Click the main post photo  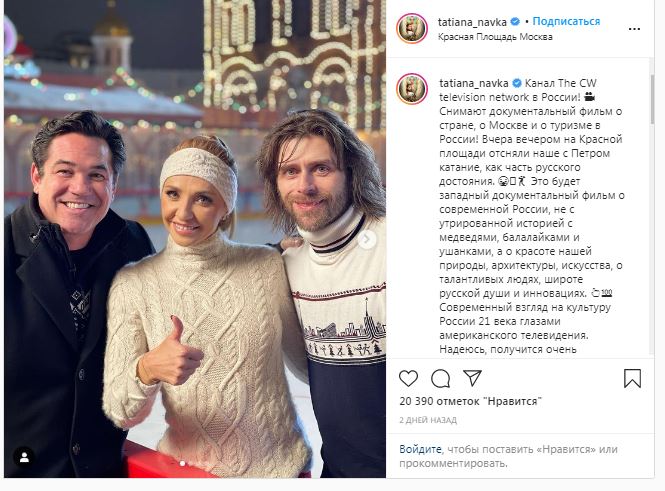(195, 239)
